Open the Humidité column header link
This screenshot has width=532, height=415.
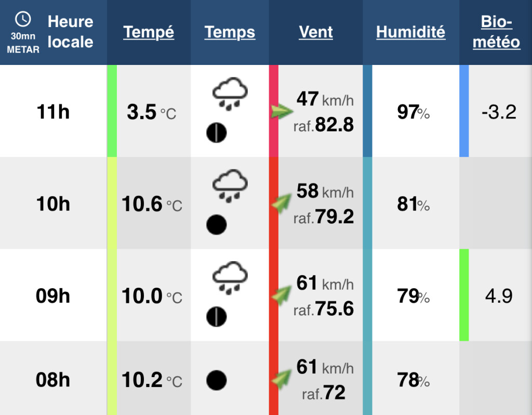pyautogui.click(x=411, y=32)
